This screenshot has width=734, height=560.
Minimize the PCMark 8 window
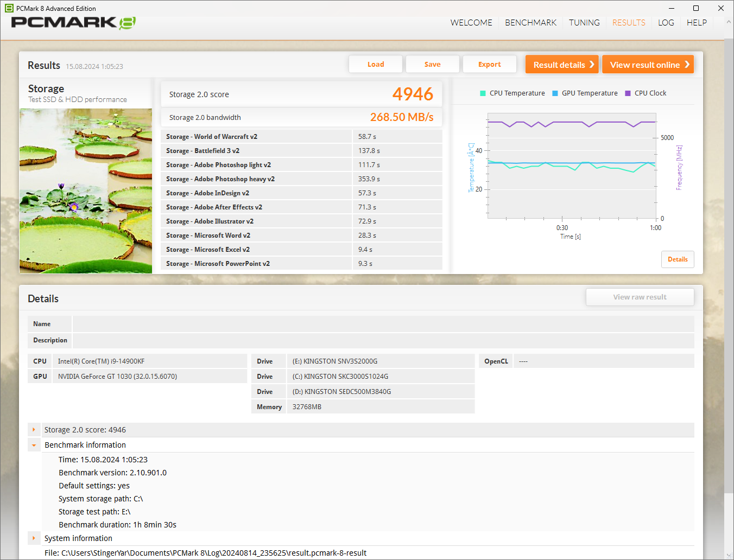672,8
